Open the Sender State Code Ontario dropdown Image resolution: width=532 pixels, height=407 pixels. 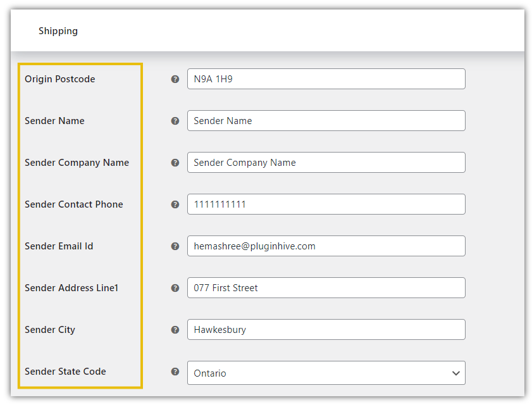(x=326, y=373)
